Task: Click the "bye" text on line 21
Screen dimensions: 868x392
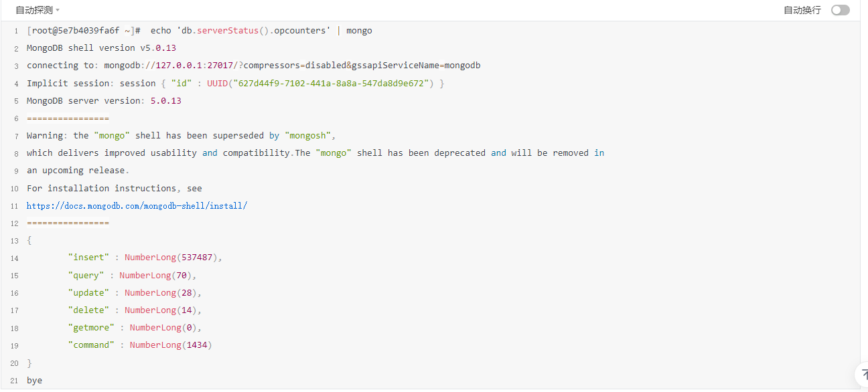Action: (x=34, y=380)
